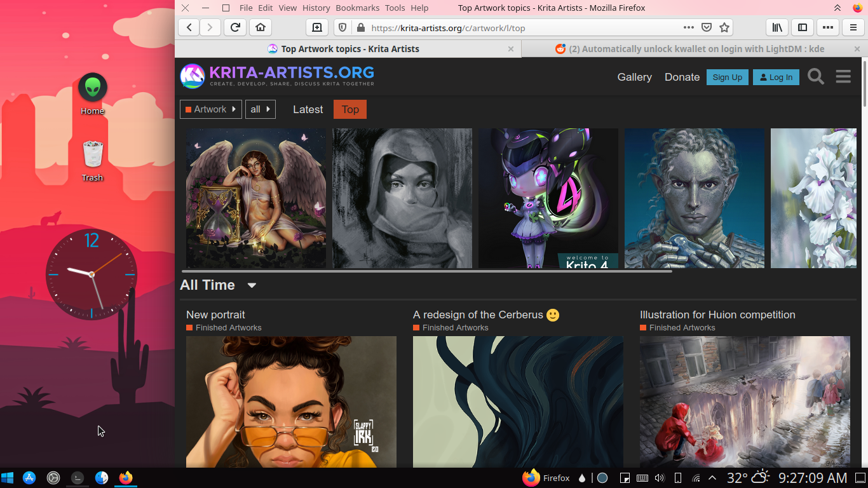The width and height of the screenshot is (868, 488).
Task: Open the Edit menu
Action: pyautogui.click(x=266, y=8)
